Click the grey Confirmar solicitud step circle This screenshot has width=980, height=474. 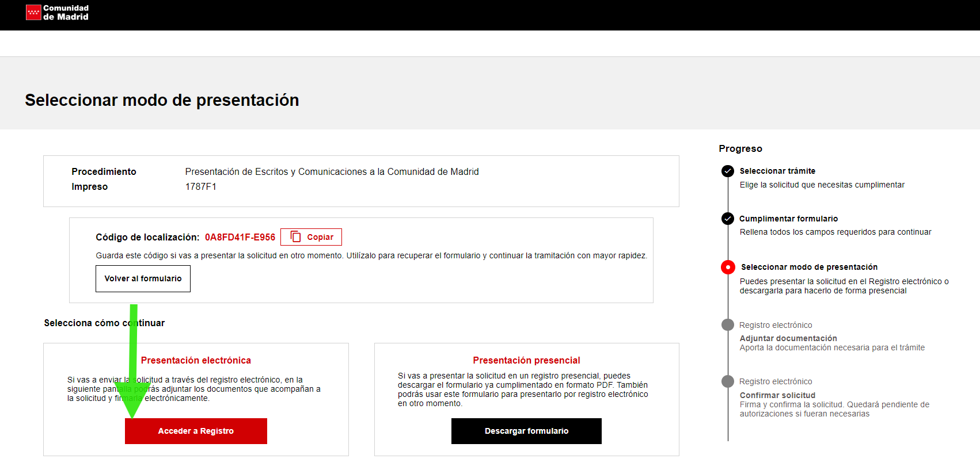coord(728,381)
